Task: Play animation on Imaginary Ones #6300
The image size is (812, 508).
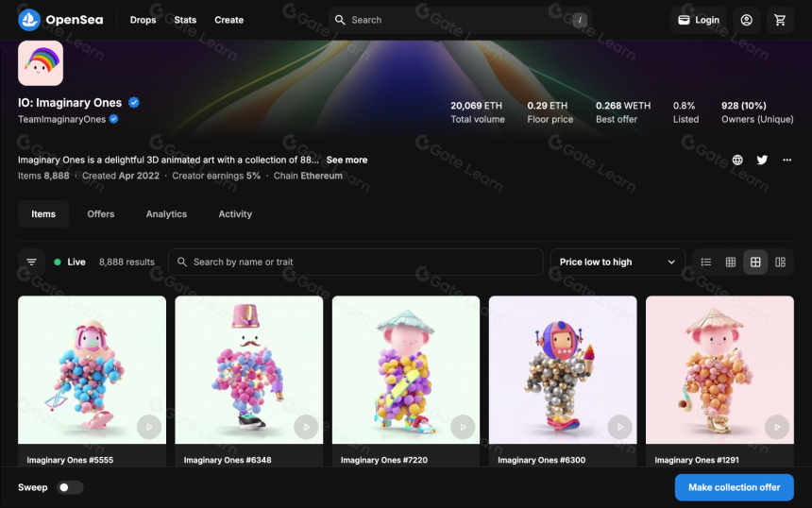Action: [620, 427]
